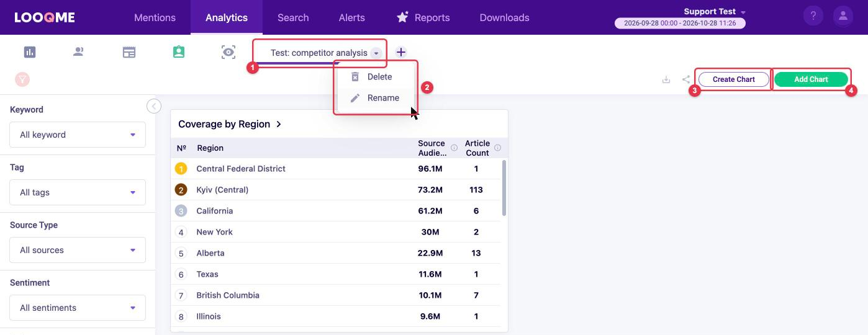Add a new dashboard tab with plus
Image resolution: width=868 pixels, height=335 pixels.
click(x=400, y=52)
